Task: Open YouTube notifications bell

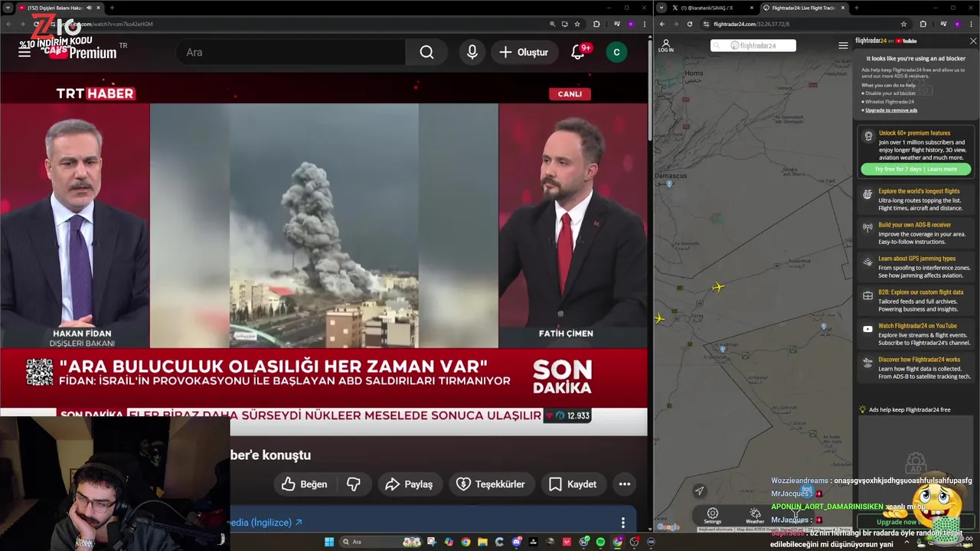Action: (x=579, y=52)
